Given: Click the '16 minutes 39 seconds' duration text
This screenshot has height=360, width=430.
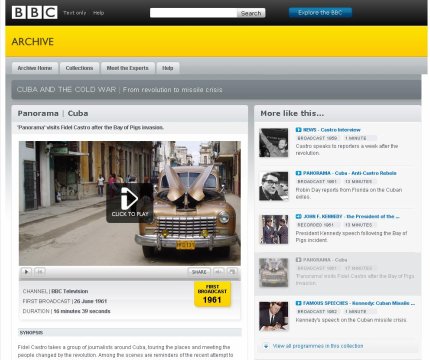Looking at the screenshot, I should (82, 311).
